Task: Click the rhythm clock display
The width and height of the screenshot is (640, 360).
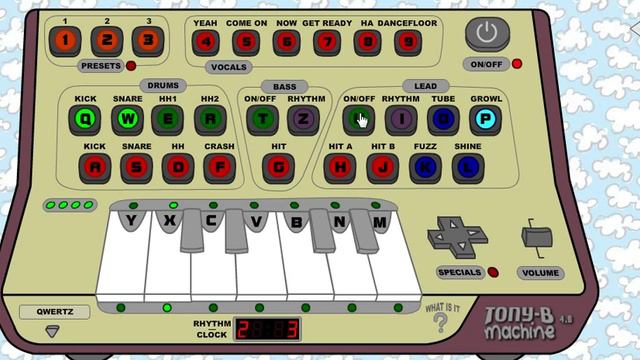Action: click(267, 329)
